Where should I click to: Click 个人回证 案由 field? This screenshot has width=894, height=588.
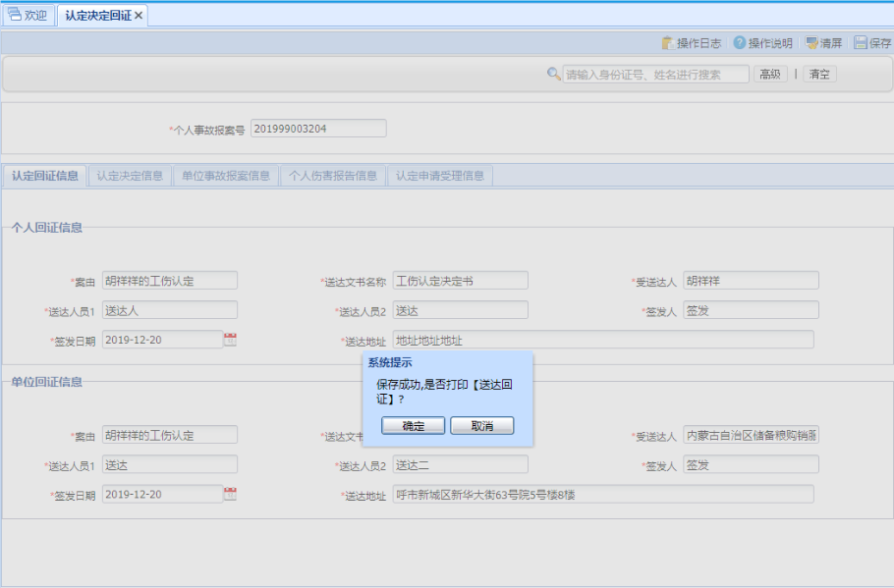coord(170,281)
